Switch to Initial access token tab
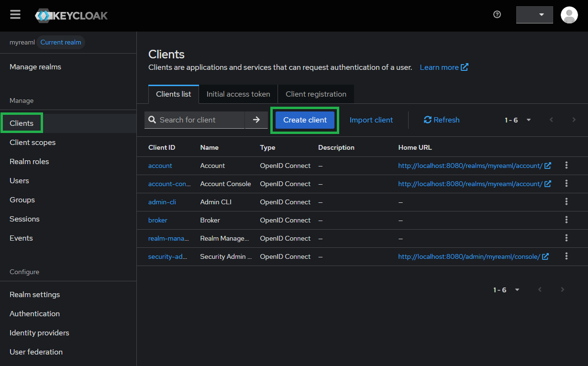This screenshot has width=588, height=366. tap(238, 94)
